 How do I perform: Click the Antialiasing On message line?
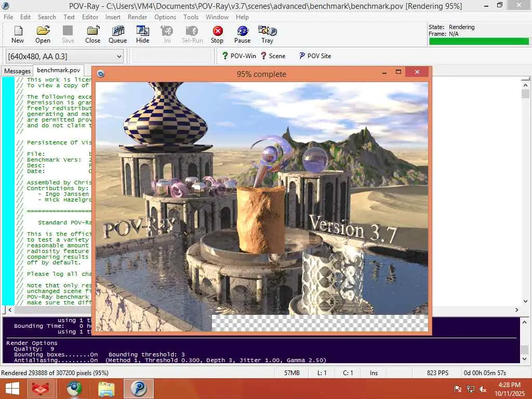click(x=170, y=361)
